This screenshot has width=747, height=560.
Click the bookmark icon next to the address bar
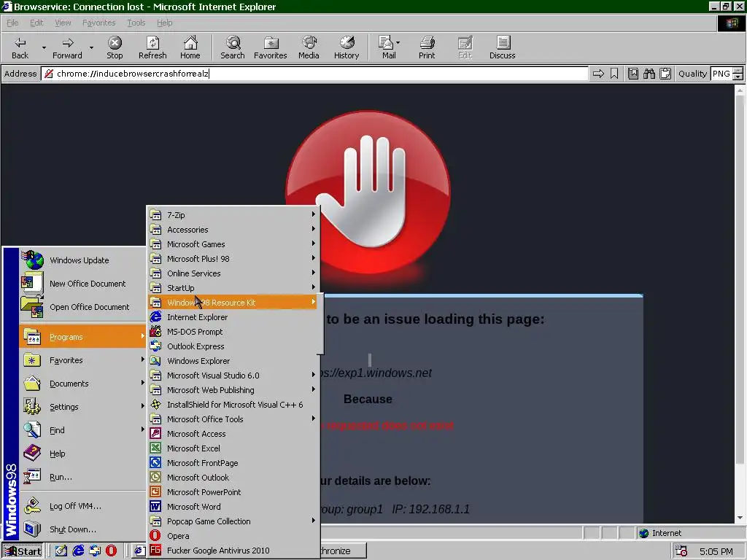[614, 74]
